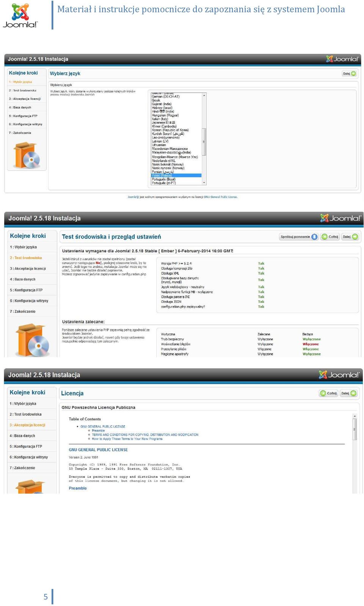This screenshot has height=606, width=364.
Task: Click the Joomla logo in the first installer header
Action: click(342, 59)
